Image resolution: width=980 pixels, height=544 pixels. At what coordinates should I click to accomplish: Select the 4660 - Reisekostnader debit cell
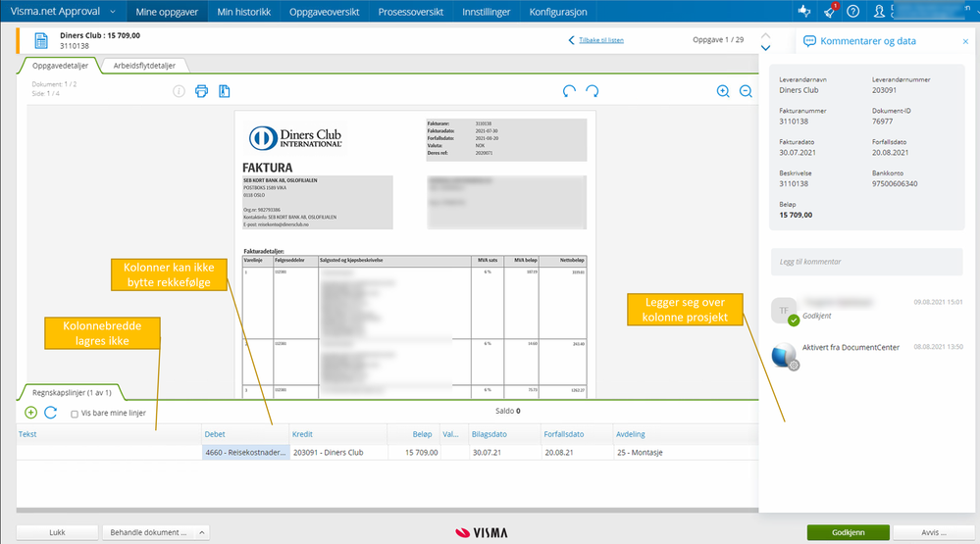(245, 452)
